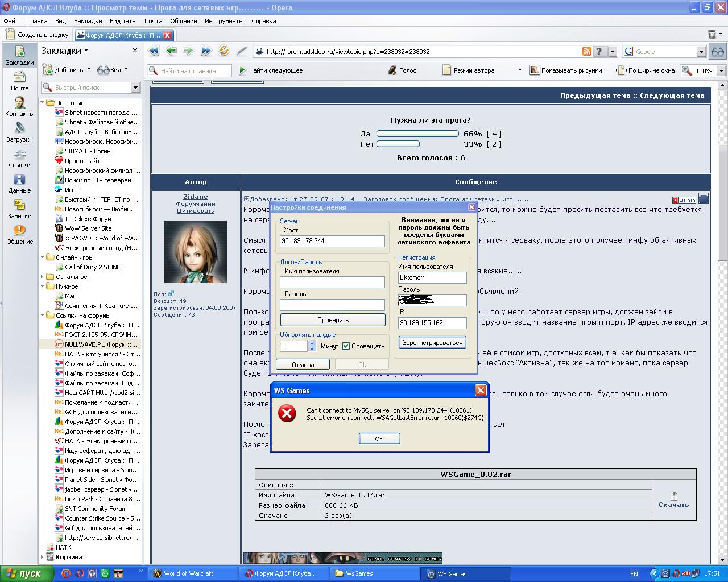This screenshot has height=582, width=728.
Task: Click the Голос voice toolbar button
Action: pos(402,70)
